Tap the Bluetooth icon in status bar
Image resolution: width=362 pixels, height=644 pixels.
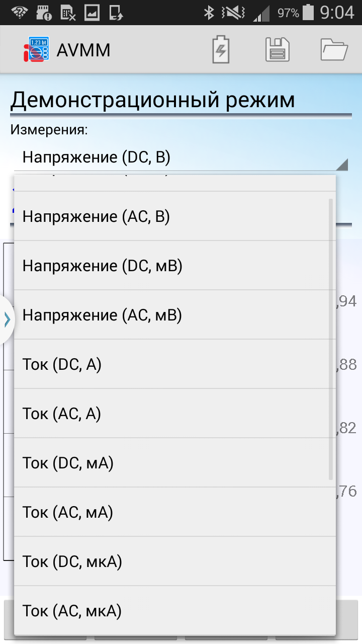(x=209, y=12)
